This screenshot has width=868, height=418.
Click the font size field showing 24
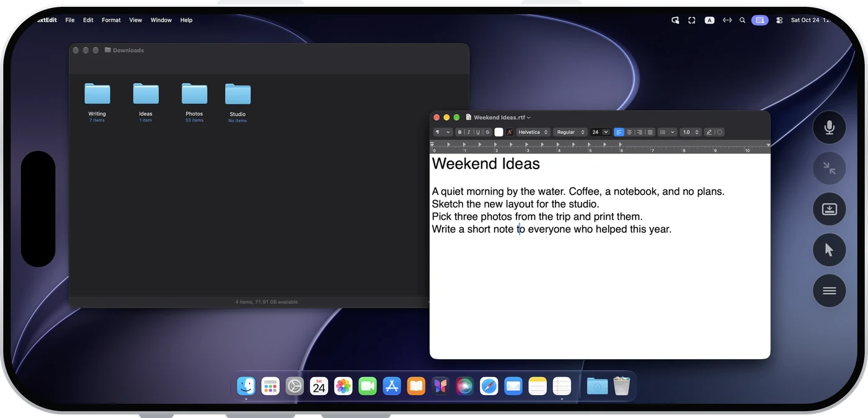tap(596, 132)
